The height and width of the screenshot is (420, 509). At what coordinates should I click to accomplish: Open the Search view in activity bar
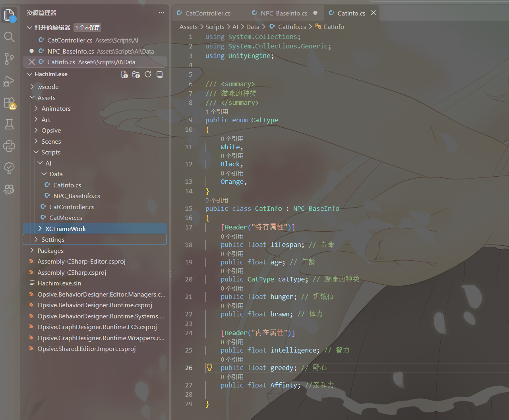(x=9, y=37)
